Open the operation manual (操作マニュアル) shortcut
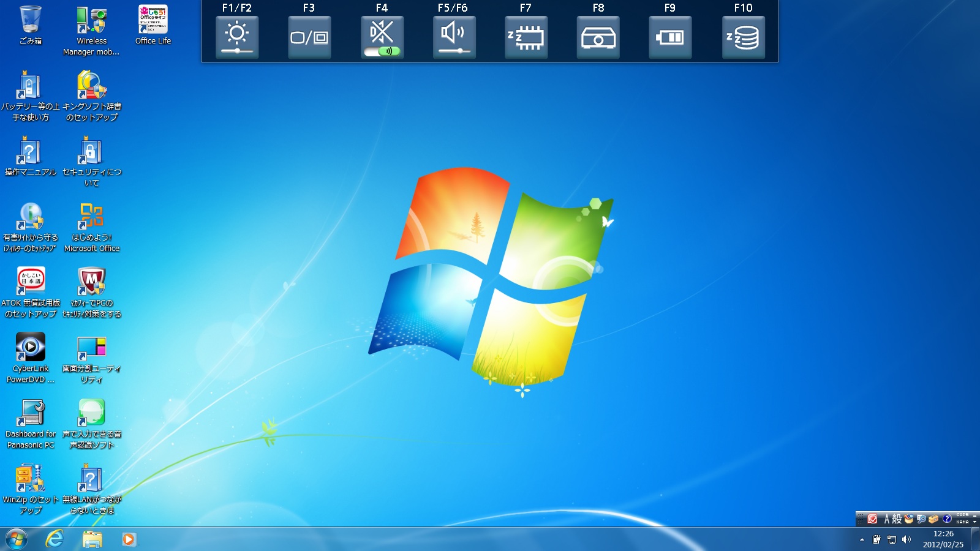Viewport: 980px width, 551px height. pos(31,157)
